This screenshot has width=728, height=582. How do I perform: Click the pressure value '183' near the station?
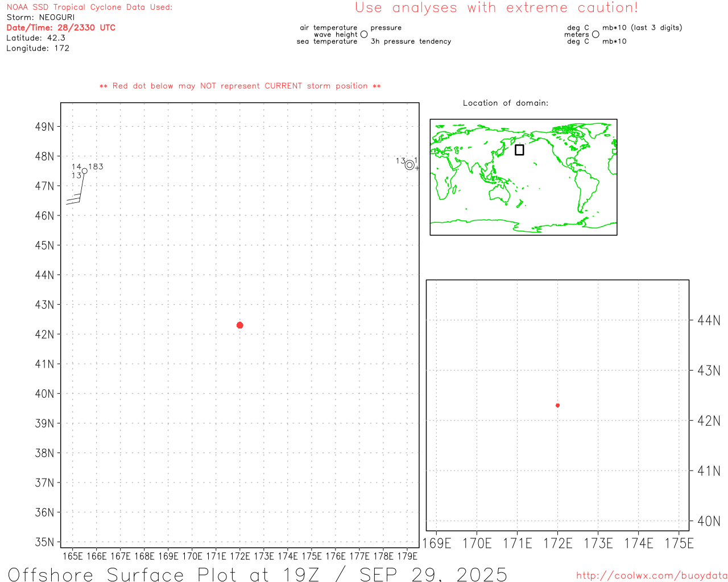[96, 167]
